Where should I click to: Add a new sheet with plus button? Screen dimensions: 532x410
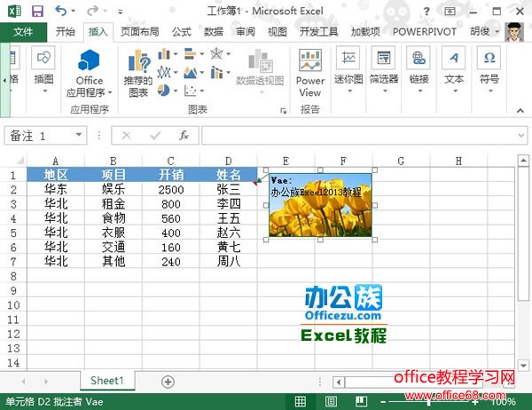[x=168, y=382]
